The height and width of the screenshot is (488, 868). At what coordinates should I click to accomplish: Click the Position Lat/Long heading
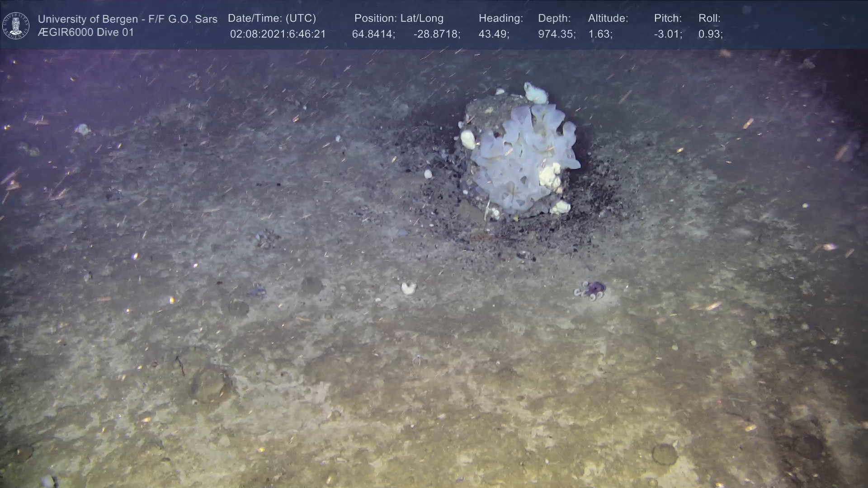pyautogui.click(x=398, y=19)
